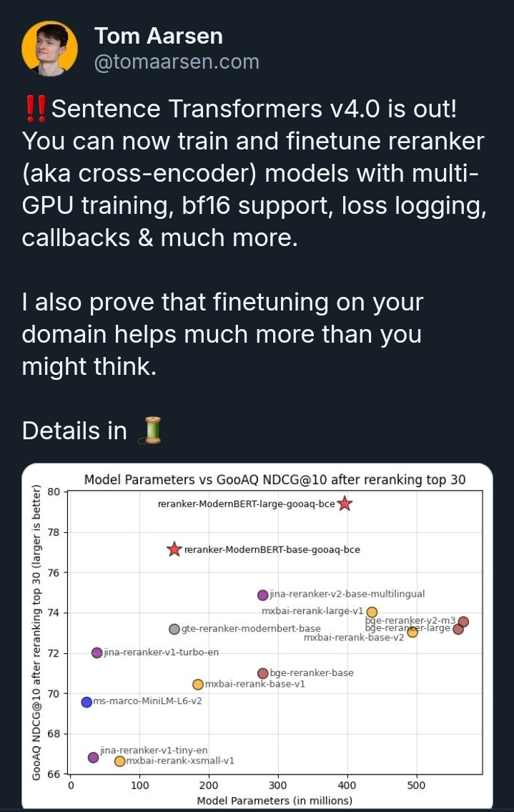Click the red double exclamation emoji
Viewport: 514px width, 812px height.
[35, 109]
